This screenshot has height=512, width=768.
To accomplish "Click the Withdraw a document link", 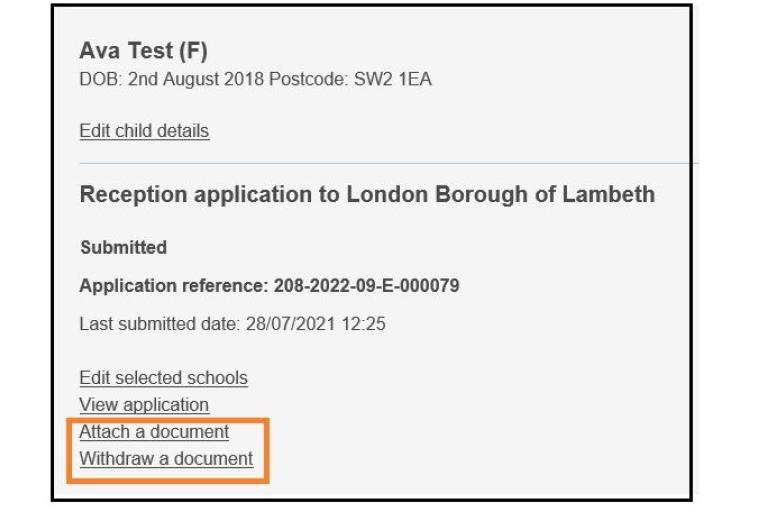I will (166, 459).
